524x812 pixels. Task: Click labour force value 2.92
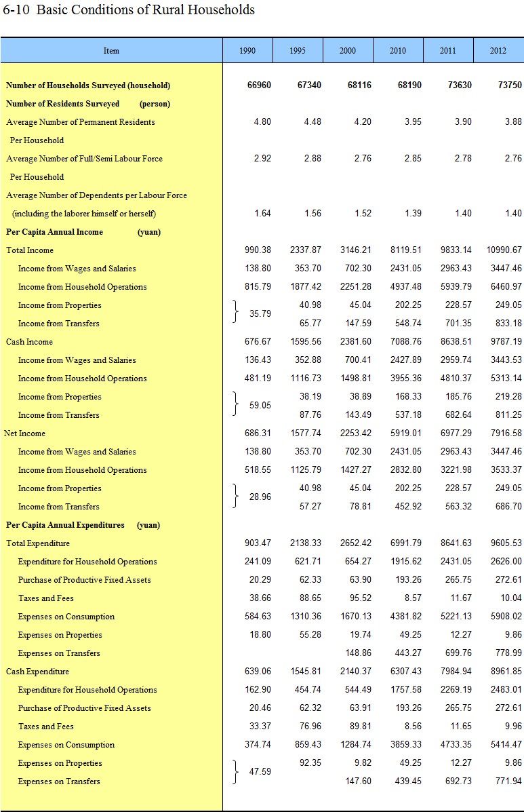click(262, 159)
